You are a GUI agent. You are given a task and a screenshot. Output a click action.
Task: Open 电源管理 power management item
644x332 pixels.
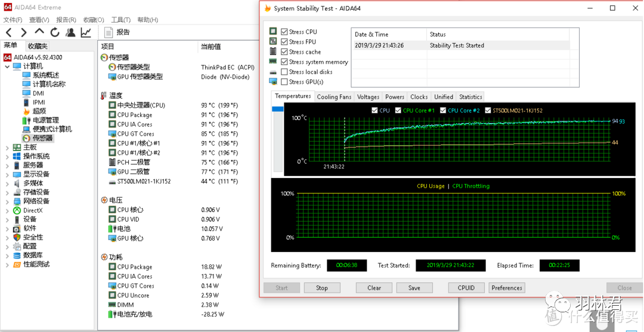point(45,120)
